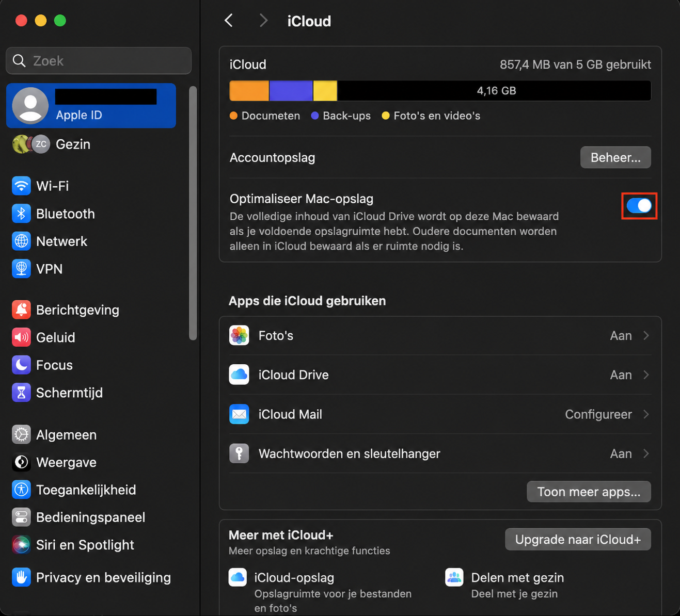Open Focus moon icon
Viewport: 680px width, 616px height.
(21, 365)
